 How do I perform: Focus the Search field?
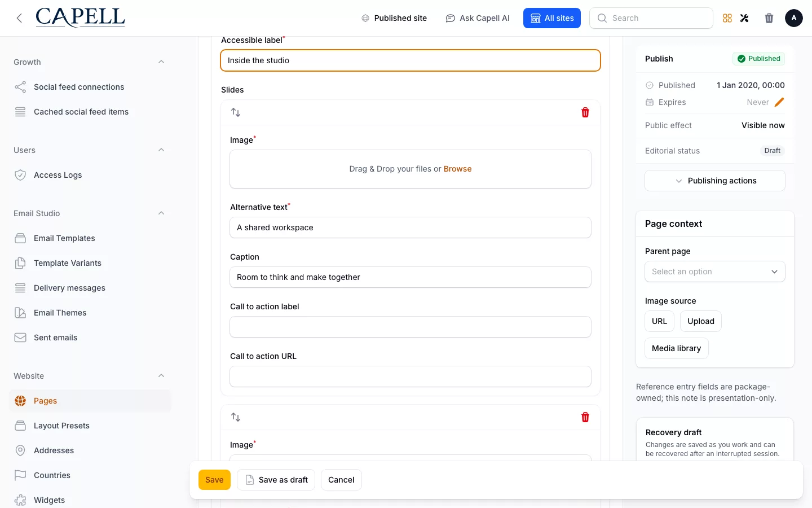[651, 18]
